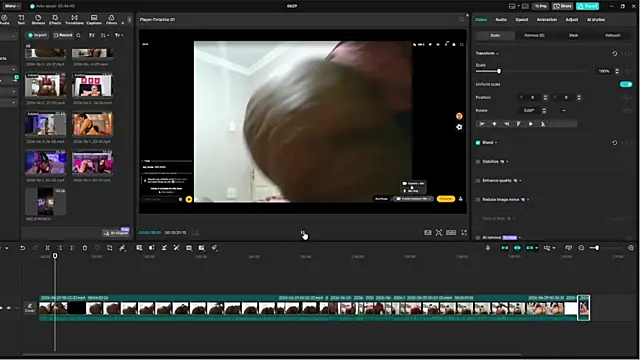Image resolution: width=640 pixels, height=360 pixels.
Task: Add keyframe for Rotate
Action: pyautogui.click(x=627, y=110)
